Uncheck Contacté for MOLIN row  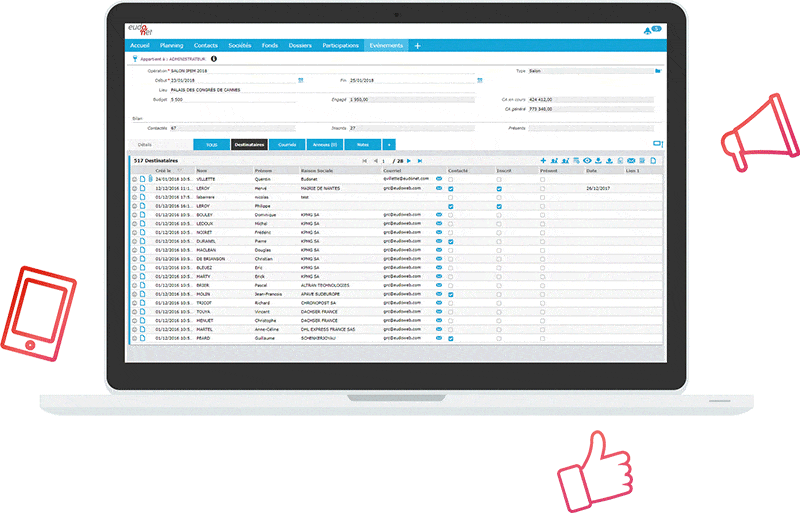pyautogui.click(x=451, y=295)
